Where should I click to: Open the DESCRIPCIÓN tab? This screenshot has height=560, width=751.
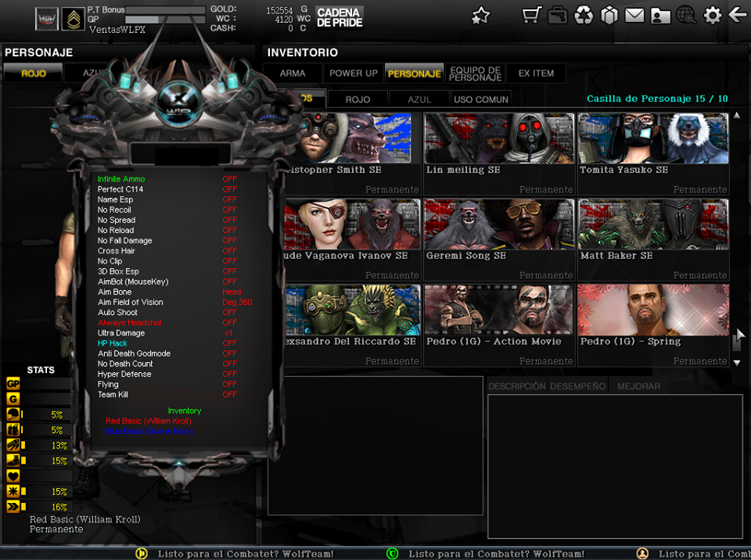pyautogui.click(x=517, y=386)
